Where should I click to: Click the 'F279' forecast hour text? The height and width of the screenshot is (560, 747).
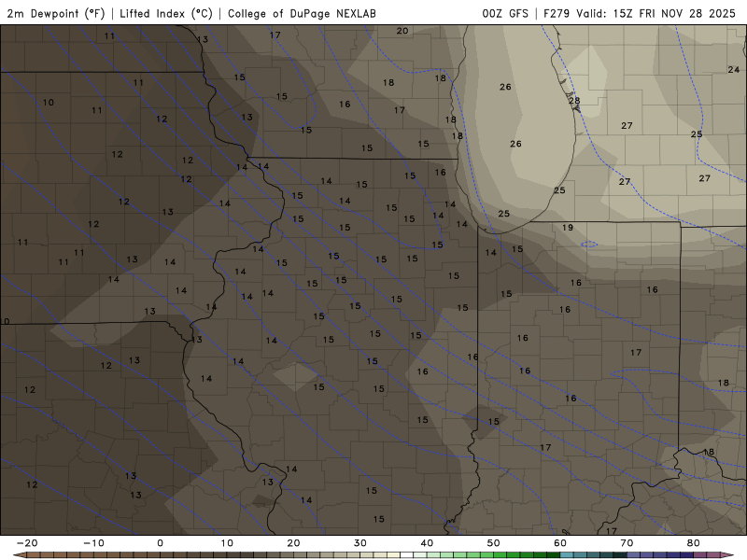pyautogui.click(x=557, y=13)
